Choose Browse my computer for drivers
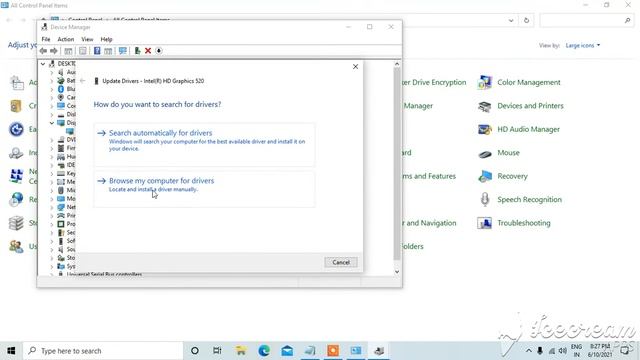 (x=204, y=189)
